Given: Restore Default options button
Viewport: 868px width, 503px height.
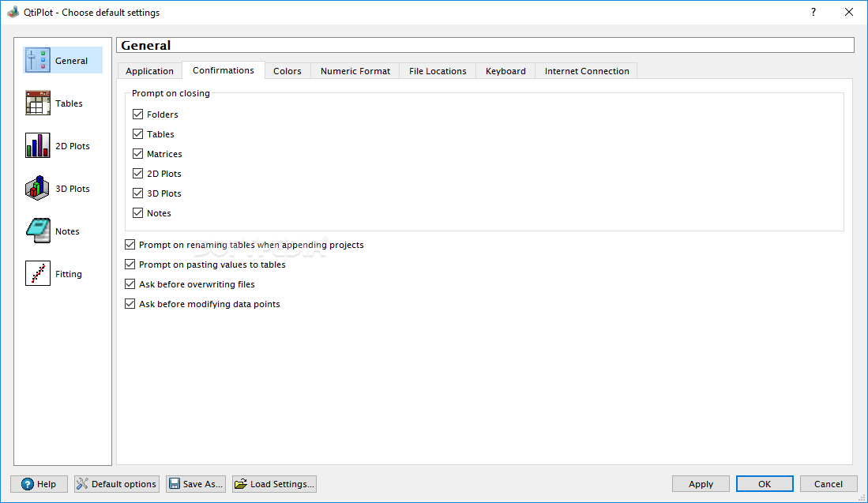Looking at the screenshot, I should (x=117, y=483).
